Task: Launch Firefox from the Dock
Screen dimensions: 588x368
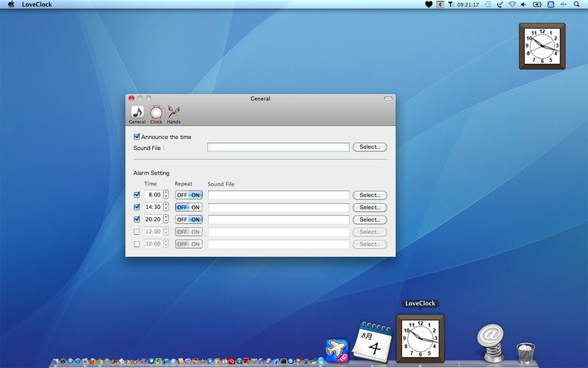Action: (x=93, y=361)
